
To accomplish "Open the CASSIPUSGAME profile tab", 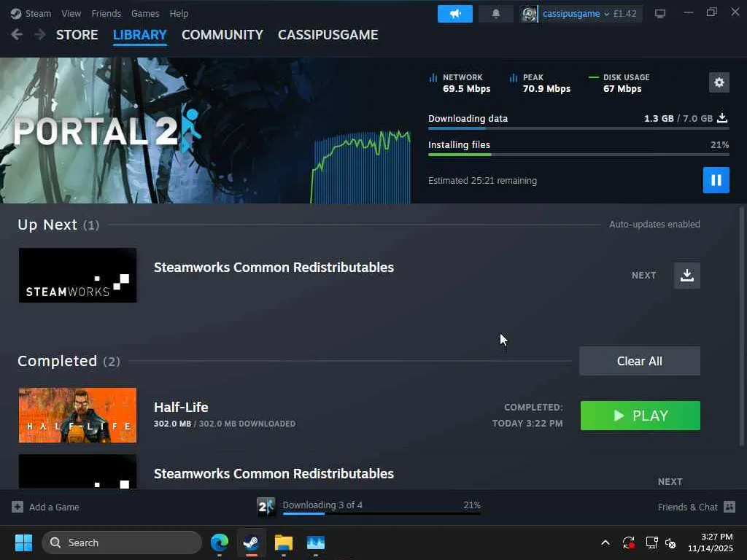I will click(328, 35).
